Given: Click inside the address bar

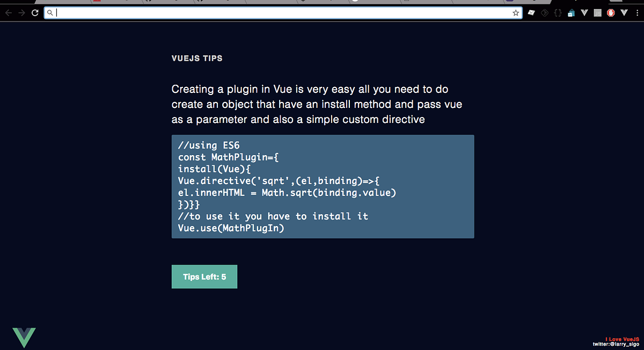Looking at the screenshot, I should click(x=215, y=12).
